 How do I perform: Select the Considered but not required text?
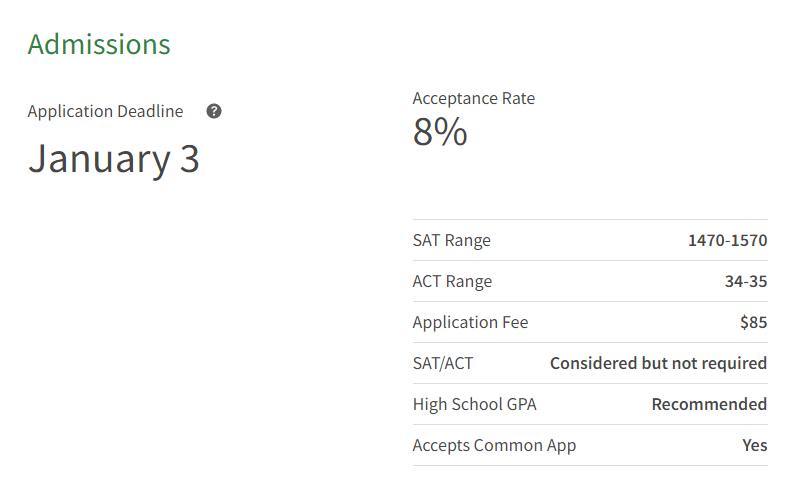click(658, 363)
